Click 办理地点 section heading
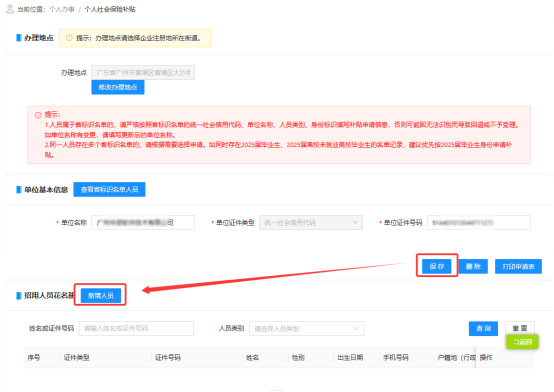Screen dimensions: 554x392 [39, 38]
